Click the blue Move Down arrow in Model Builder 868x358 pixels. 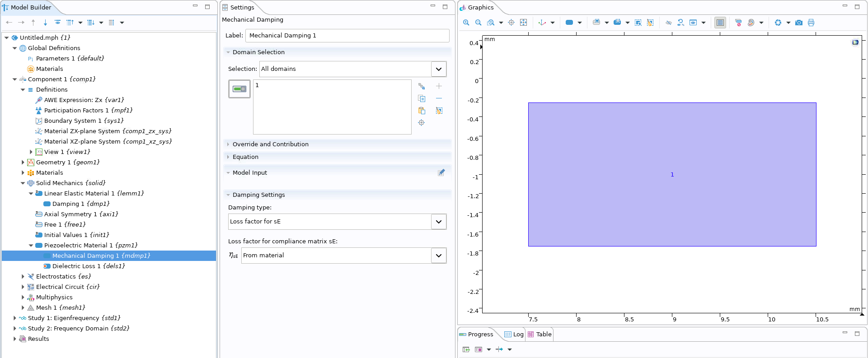45,23
